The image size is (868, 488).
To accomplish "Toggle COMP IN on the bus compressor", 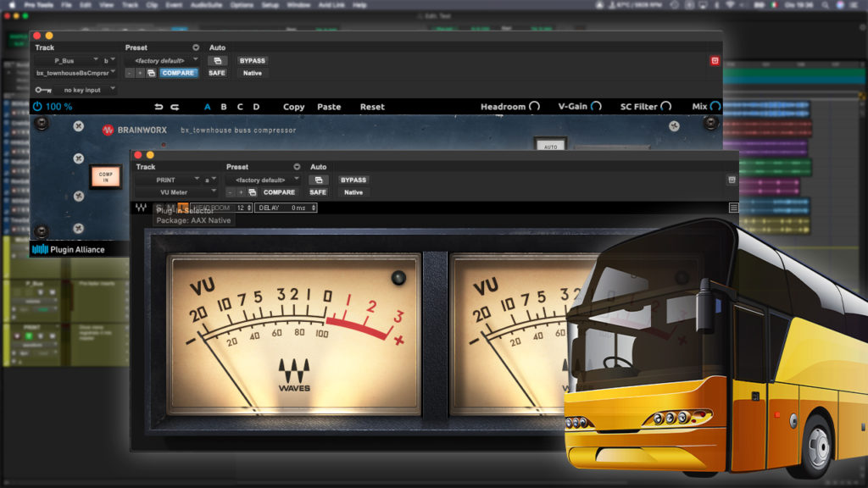I will 106,178.
